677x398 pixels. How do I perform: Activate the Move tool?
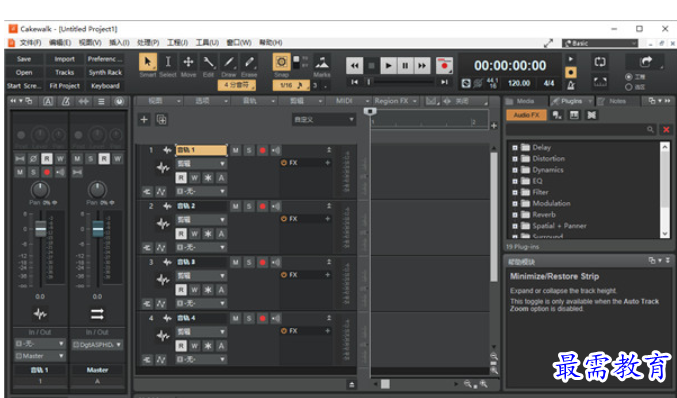click(188, 62)
